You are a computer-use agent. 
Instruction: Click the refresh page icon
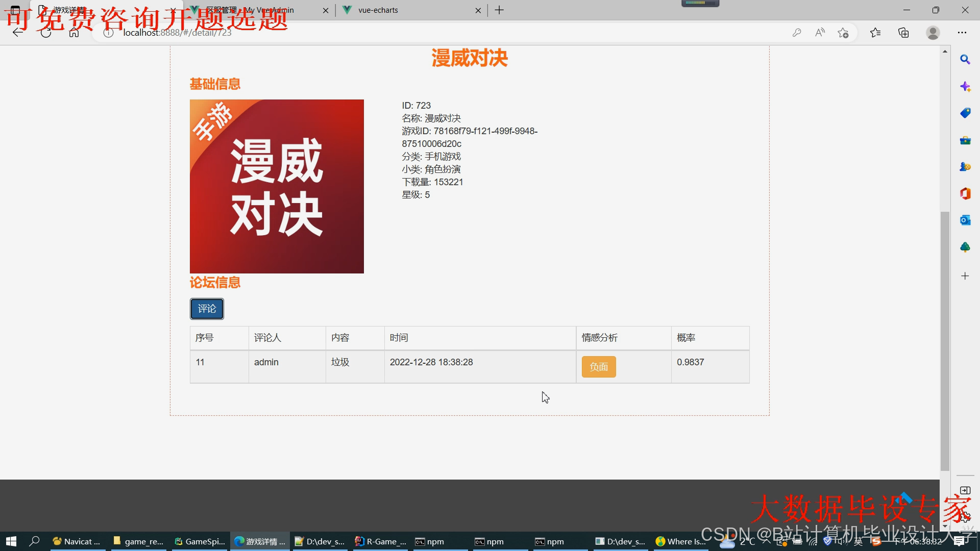tap(46, 33)
